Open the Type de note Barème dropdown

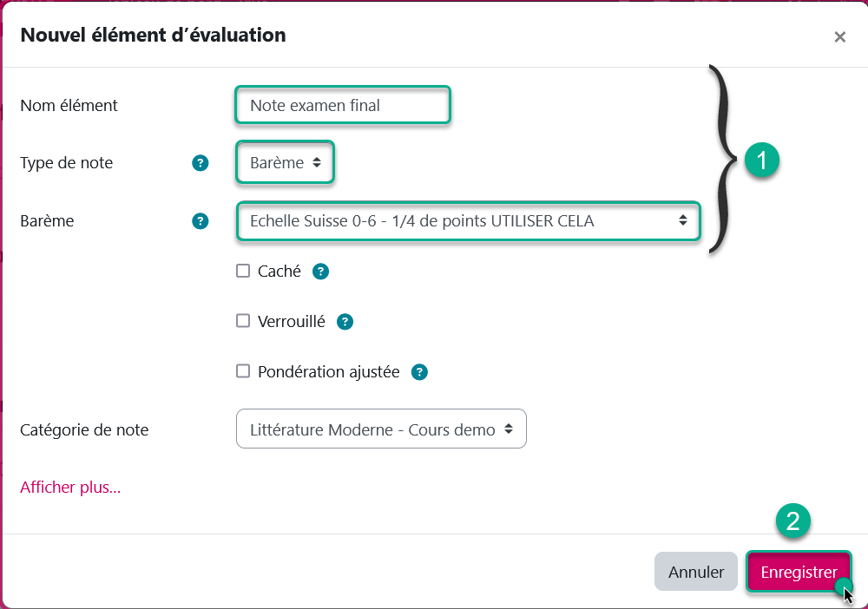(285, 163)
